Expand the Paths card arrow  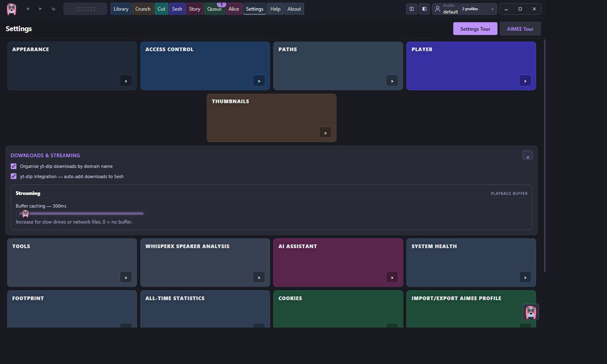(392, 81)
